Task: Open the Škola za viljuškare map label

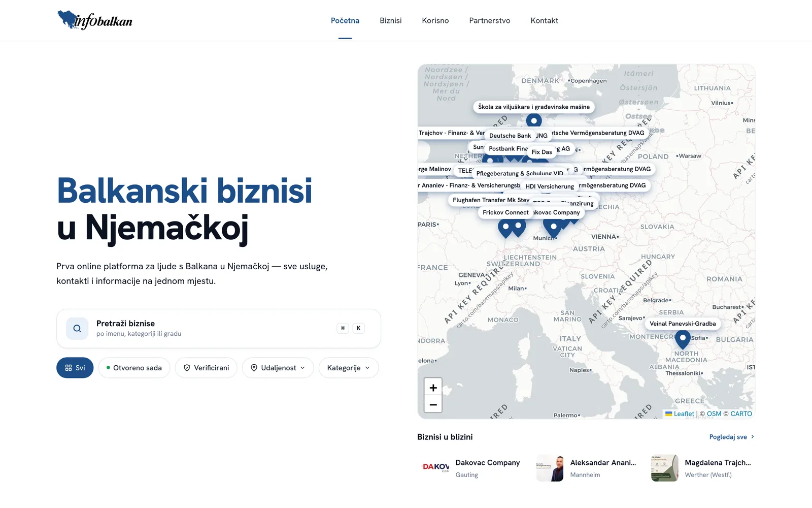Action: 534,107
